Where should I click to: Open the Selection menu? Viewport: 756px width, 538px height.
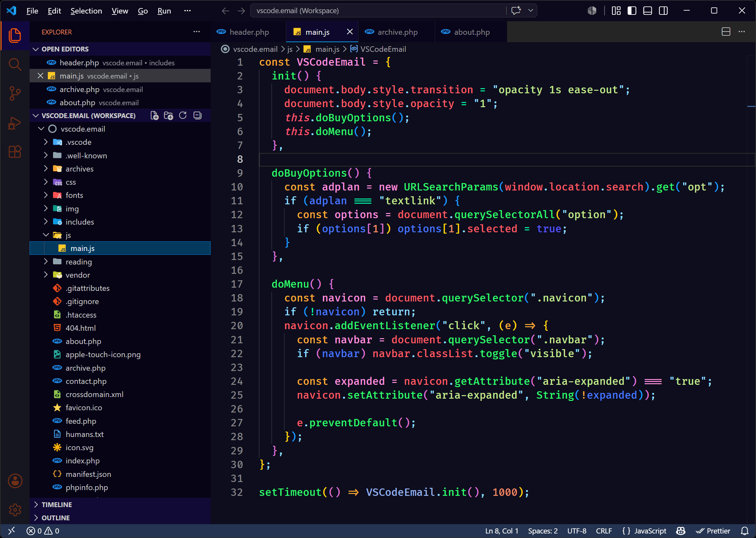click(86, 11)
